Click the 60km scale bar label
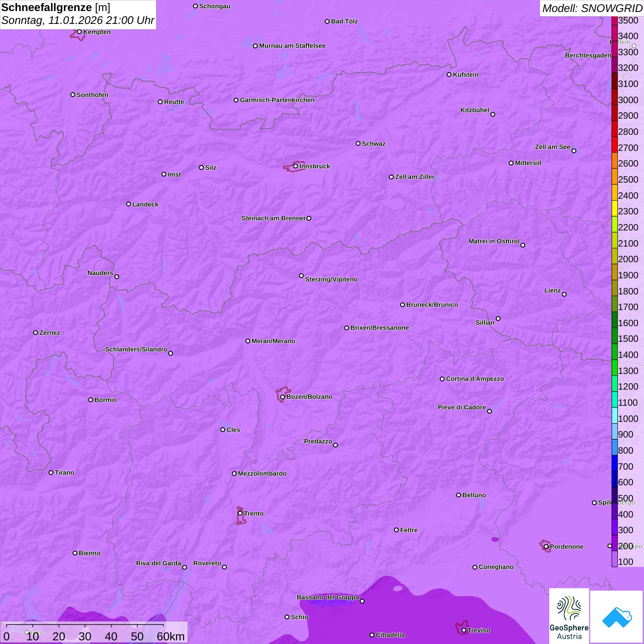The width and height of the screenshot is (644, 644). tap(171, 636)
